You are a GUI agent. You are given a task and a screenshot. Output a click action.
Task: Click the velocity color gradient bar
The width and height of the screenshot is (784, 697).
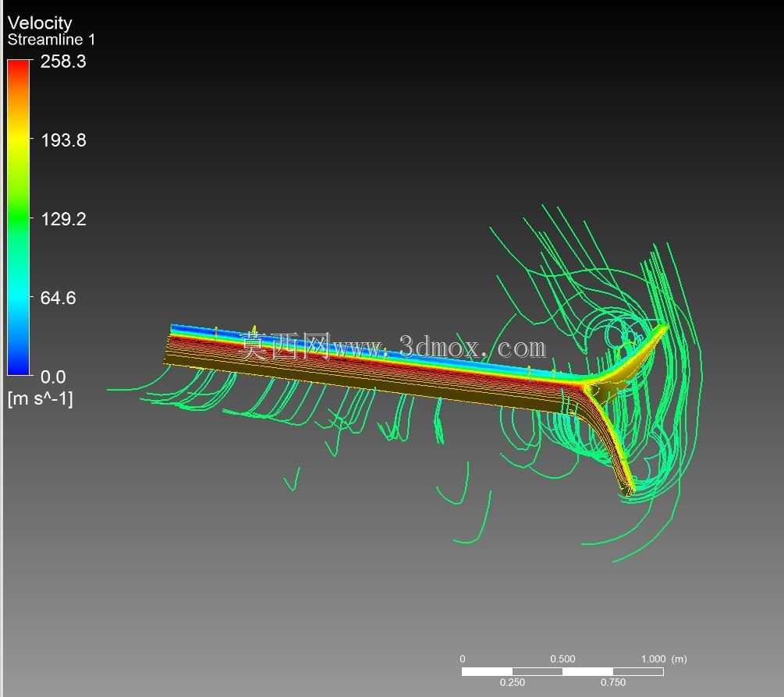tap(19, 218)
